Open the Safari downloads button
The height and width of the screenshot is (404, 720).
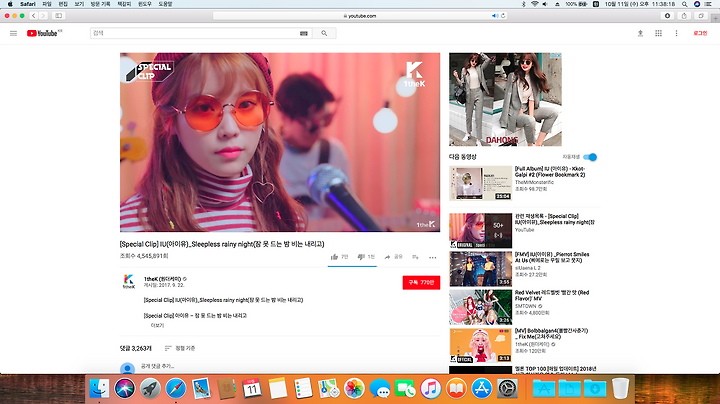(667, 16)
